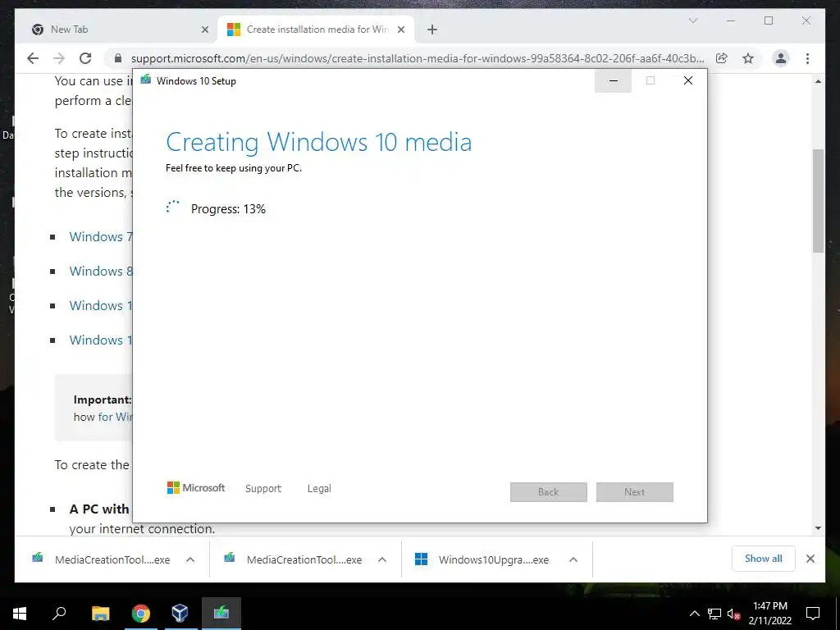Click page scrollbar up arrow
The image size is (840, 630).
(818, 81)
